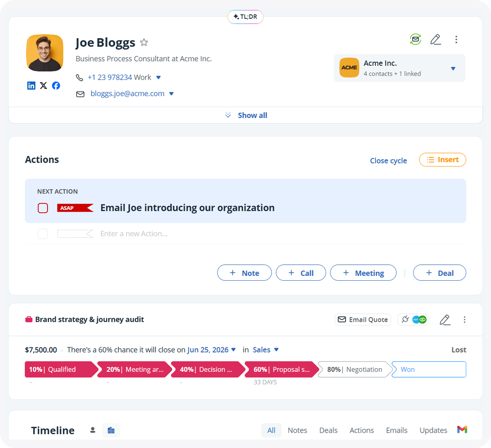Viewport: 491px width, 448px height.
Task: Change close date Jun 25, 2026 dropdown
Action: click(x=211, y=350)
